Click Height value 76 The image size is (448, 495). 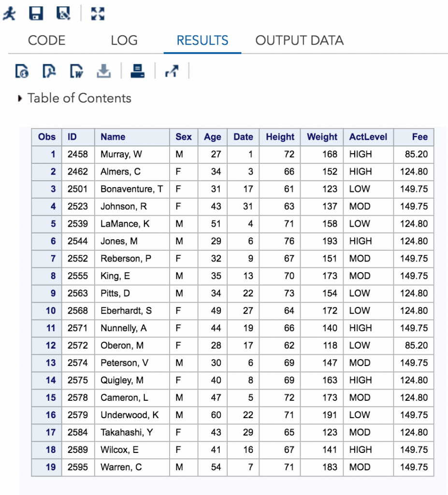(289, 241)
